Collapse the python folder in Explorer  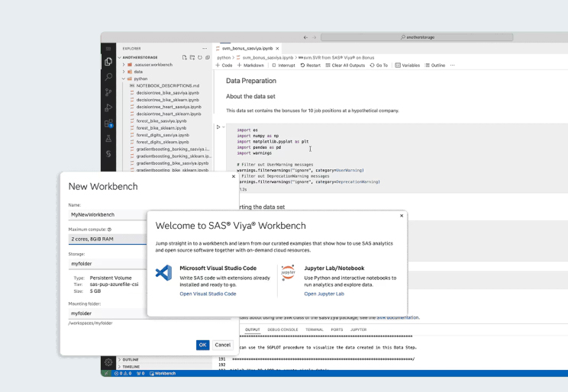coord(124,79)
